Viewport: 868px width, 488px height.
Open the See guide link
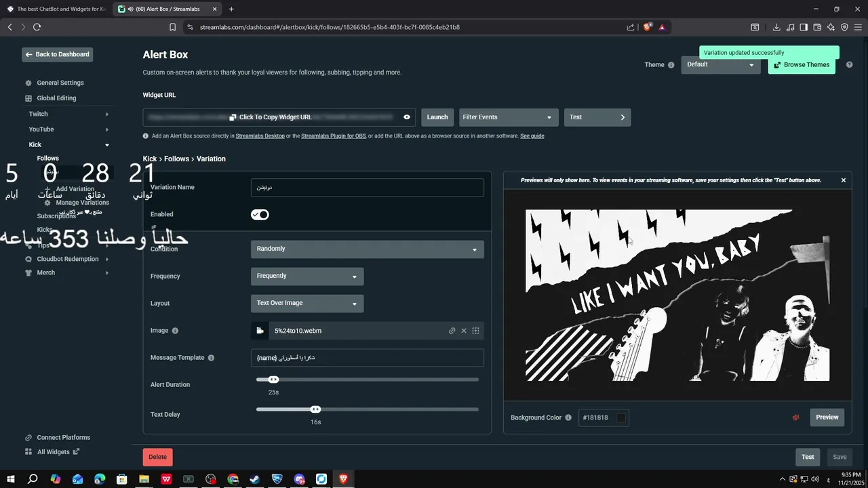(x=532, y=136)
